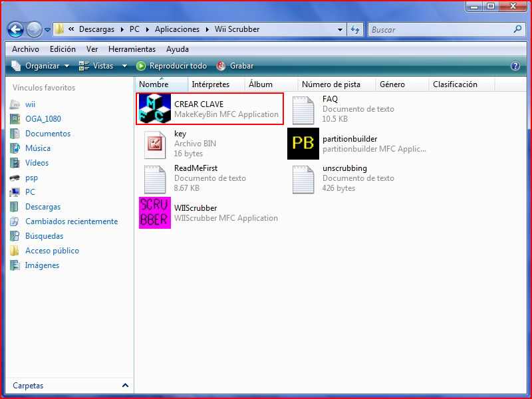This screenshot has height=399, width=532.
Task: Sort by the Álbum column header
Action: click(271, 84)
